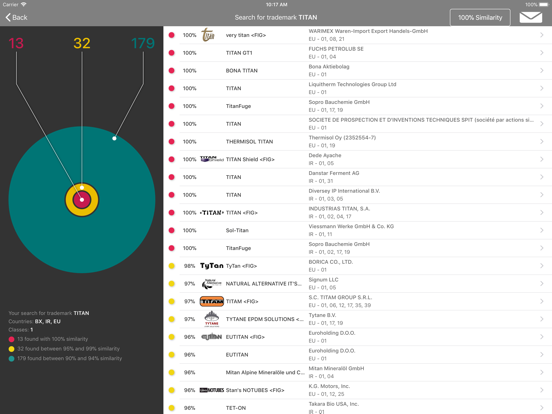Open the TET-ON trademark entry

(358, 407)
